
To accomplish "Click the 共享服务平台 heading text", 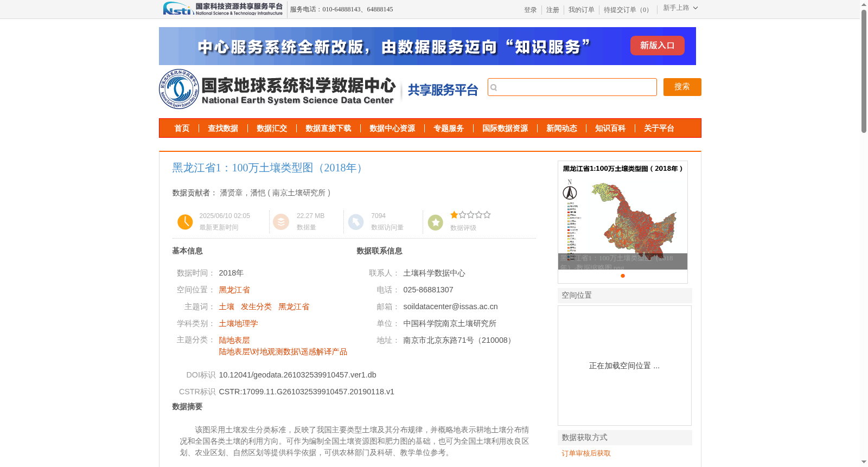I will [x=443, y=90].
